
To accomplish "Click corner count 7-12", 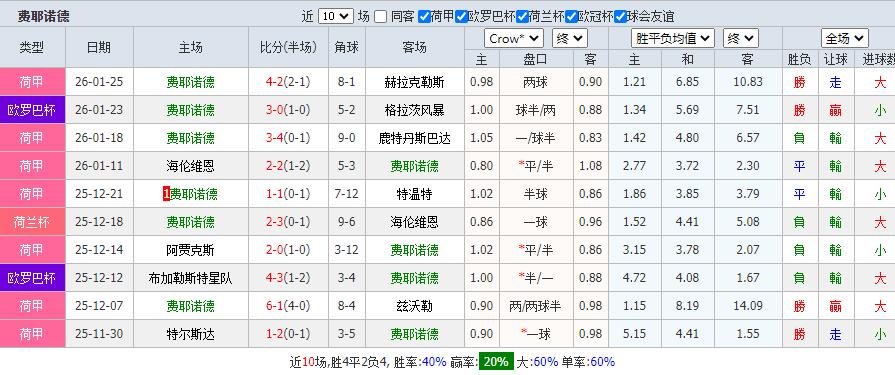I will [x=346, y=194].
